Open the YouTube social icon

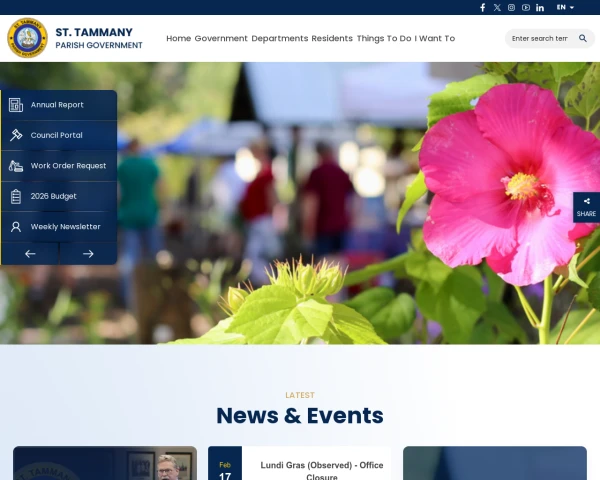526,8
